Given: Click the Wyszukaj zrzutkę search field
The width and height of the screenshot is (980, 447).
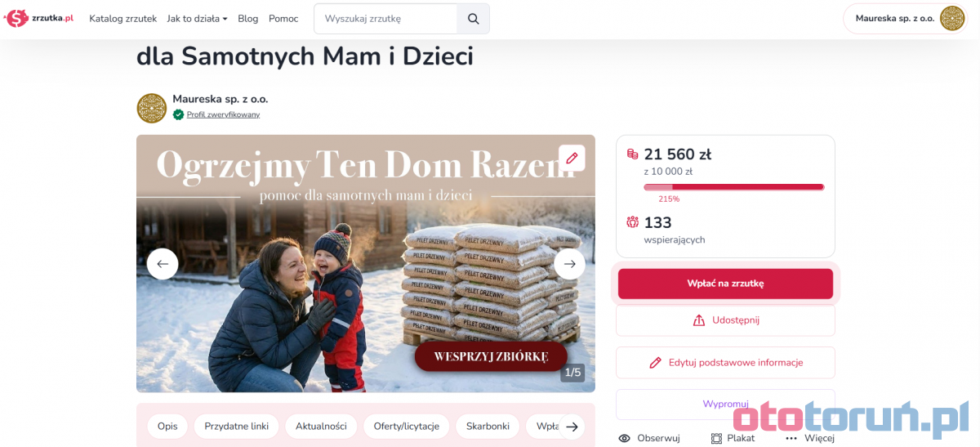Looking at the screenshot, I should (x=385, y=19).
